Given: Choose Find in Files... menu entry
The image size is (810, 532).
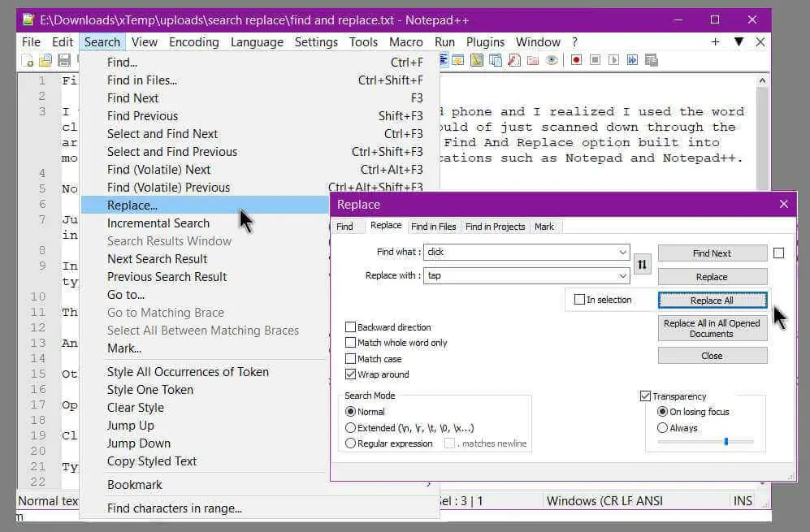Looking at the screenshot, I should 260,80.
